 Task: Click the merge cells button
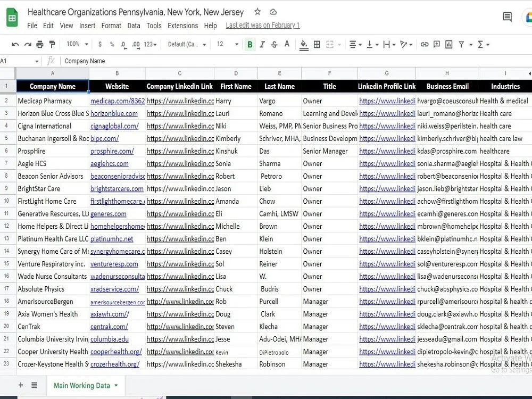click(329, 45)
